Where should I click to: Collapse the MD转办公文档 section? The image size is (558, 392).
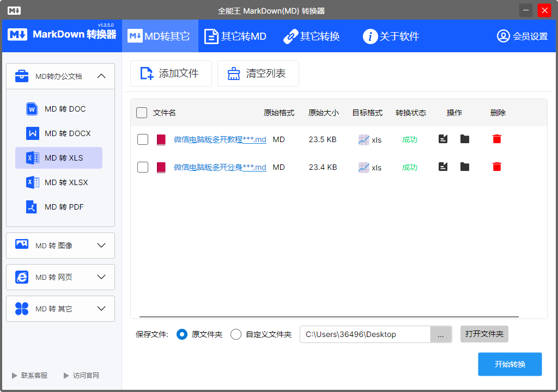point(101,76)
